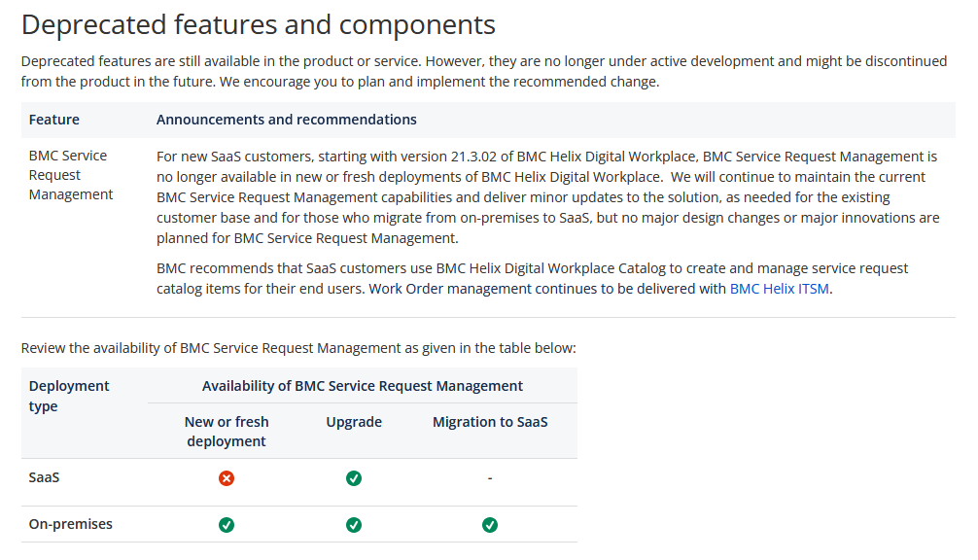Click 'New or fresh deployment' column header
Screen dimensions: 978x560
pyautogui.click(x=227, y=432)
